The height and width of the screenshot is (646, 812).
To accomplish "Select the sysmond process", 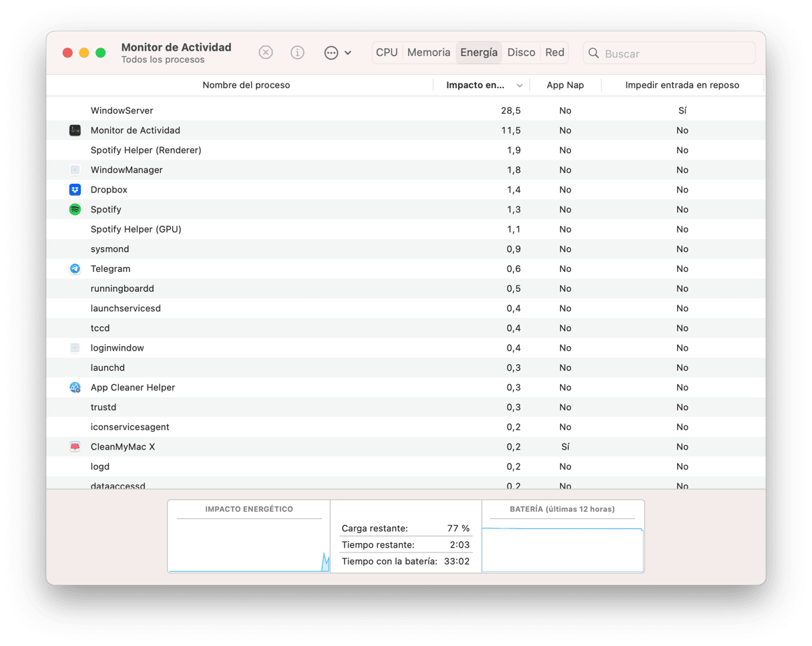I will 110,249.
